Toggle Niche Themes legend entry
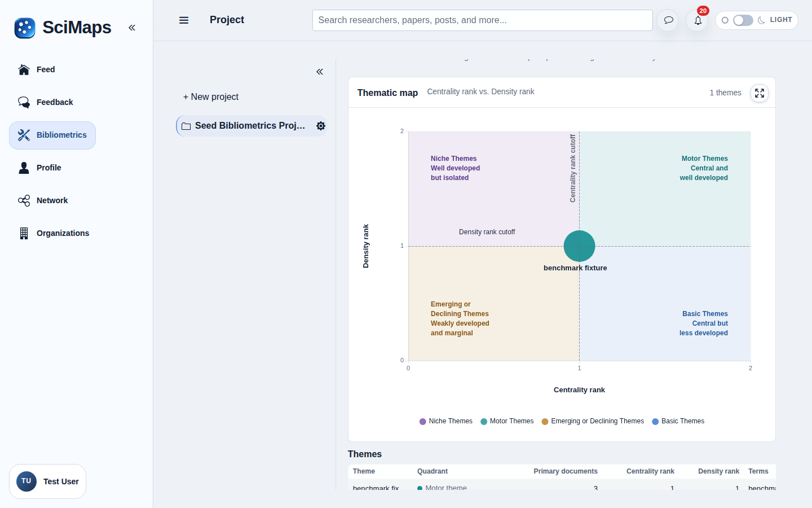812x508 pixels. 446,421
